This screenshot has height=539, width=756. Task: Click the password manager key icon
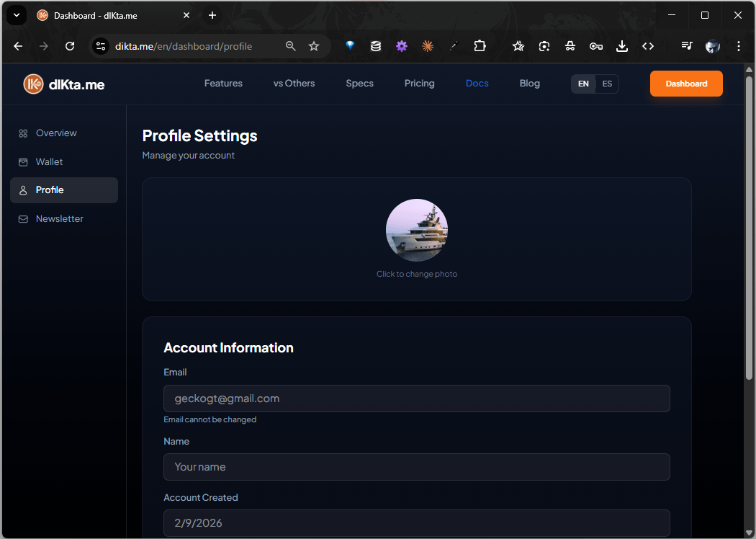coord(596,45)
